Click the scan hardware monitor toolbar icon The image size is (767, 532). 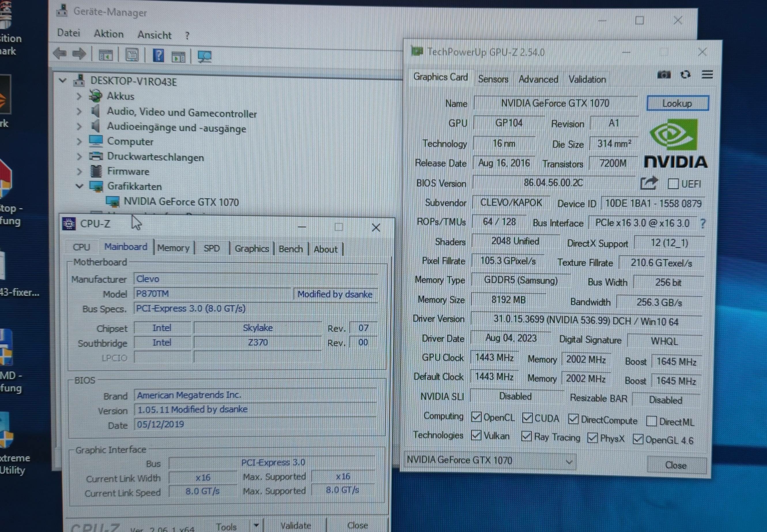pyautogui.click(x=204, y=56)
